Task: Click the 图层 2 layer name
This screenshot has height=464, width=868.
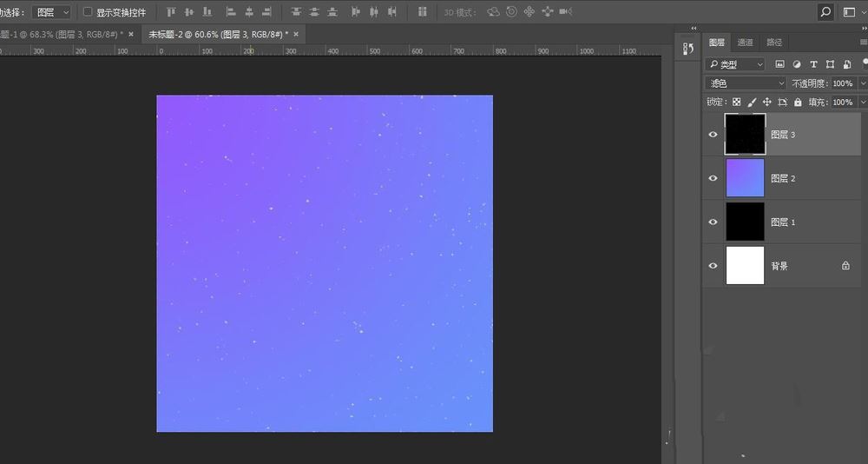Action: tap(783, 178)
